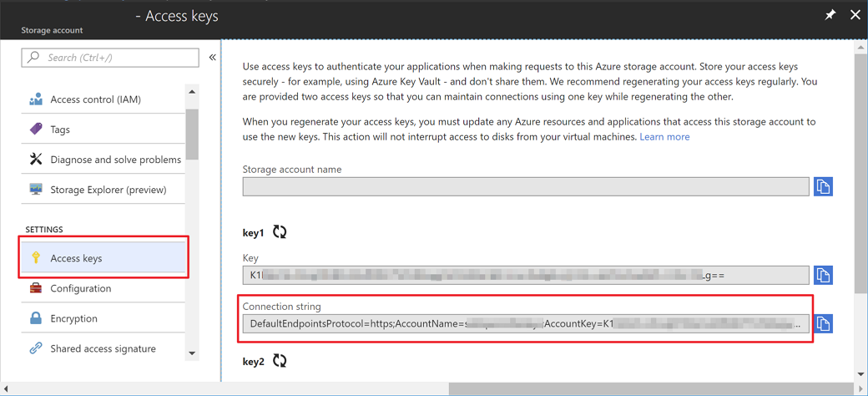Image resolution: width=868 pixels, height=396 pixels.
Task: Copy the key1 connection string
Action: [823, 323]
